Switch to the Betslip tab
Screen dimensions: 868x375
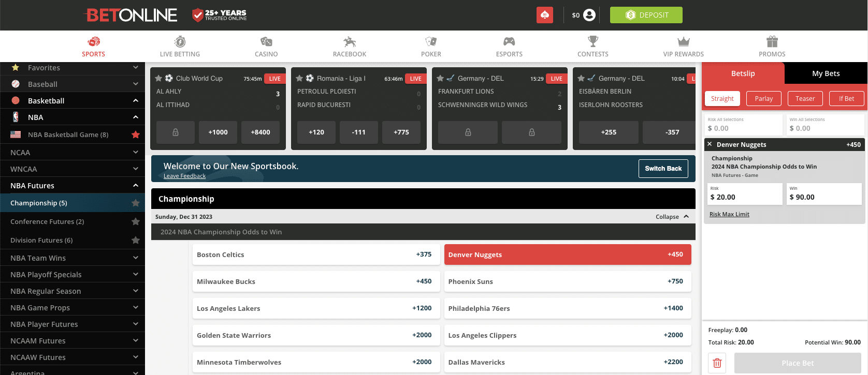click(x=743, y=73)
